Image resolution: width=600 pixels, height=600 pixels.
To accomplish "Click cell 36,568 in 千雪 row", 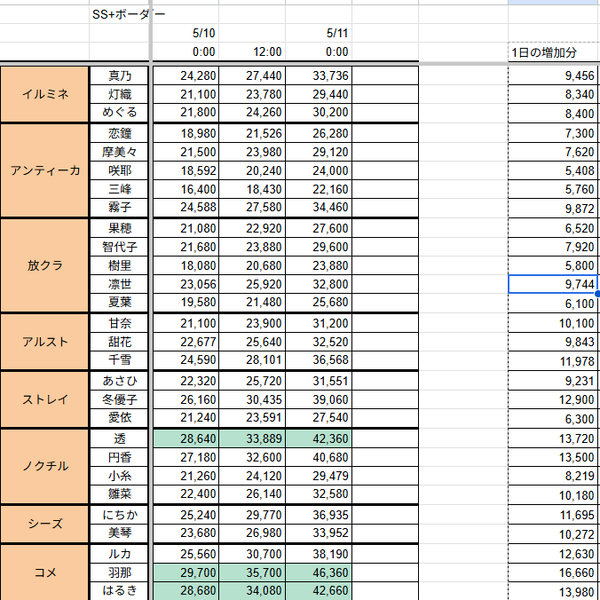I will click(318, 360).
